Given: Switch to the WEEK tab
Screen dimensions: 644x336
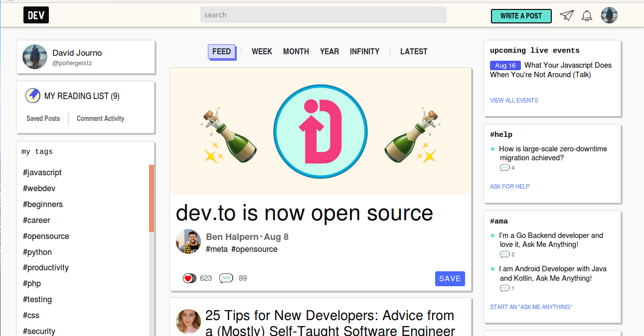Looking at the screenshot, I should click(x=262, y=51).
